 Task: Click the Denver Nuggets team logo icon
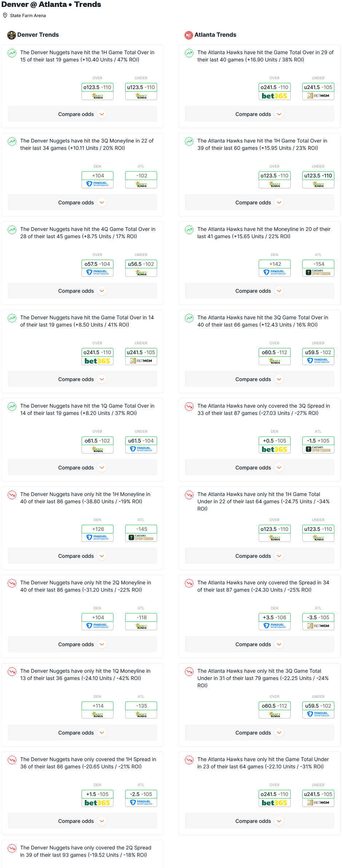pos(12,35)
